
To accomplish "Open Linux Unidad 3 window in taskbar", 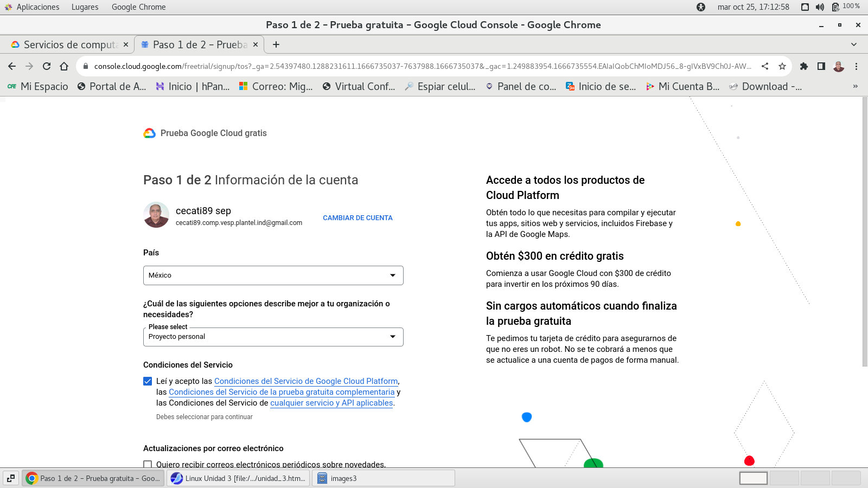I will 239,478.
